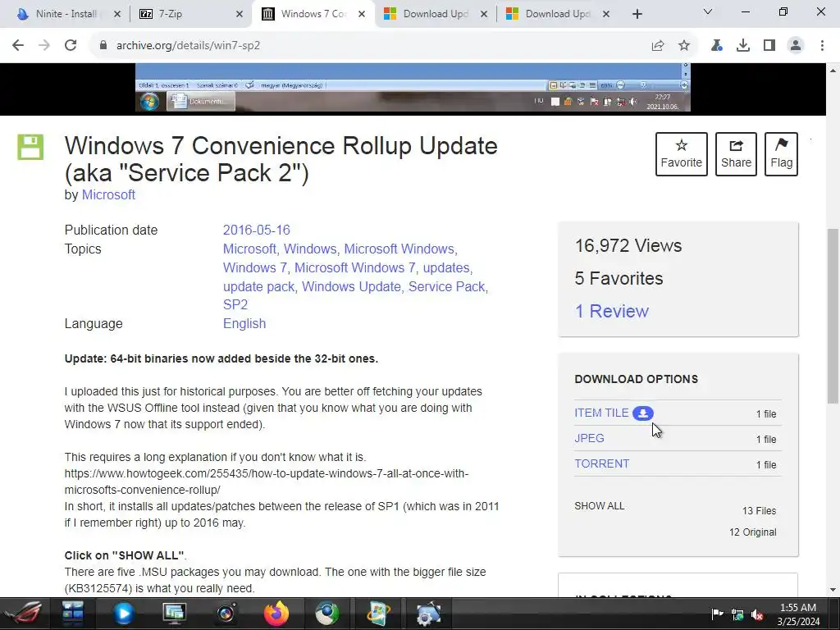Open the Chrome three-dot menu
The image size is (840, 630).
click(822, 46)
